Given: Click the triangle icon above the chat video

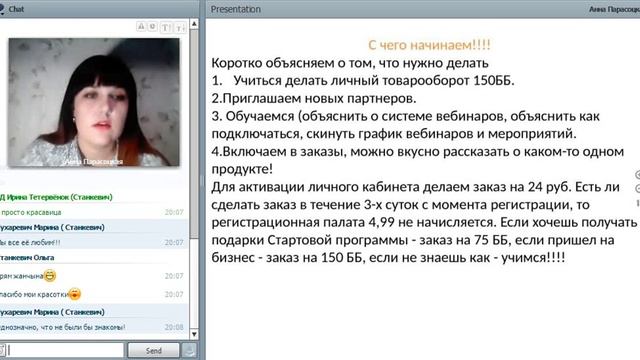Looking at the screenshot, I should tap(141, 27).
